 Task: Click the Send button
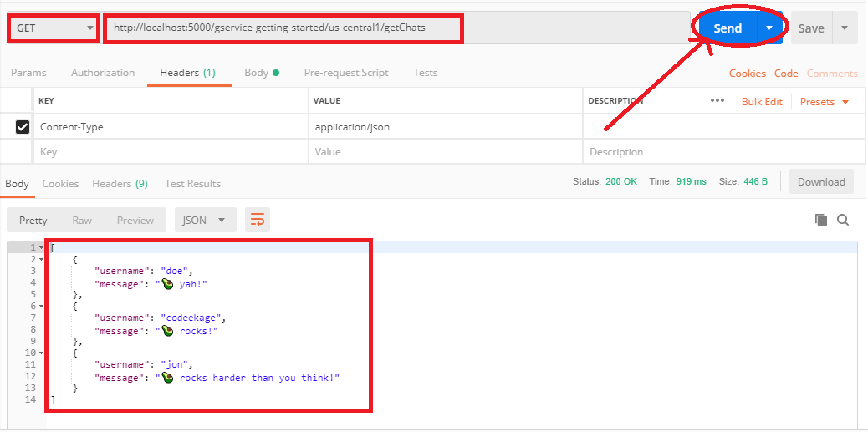pos(728,28)
